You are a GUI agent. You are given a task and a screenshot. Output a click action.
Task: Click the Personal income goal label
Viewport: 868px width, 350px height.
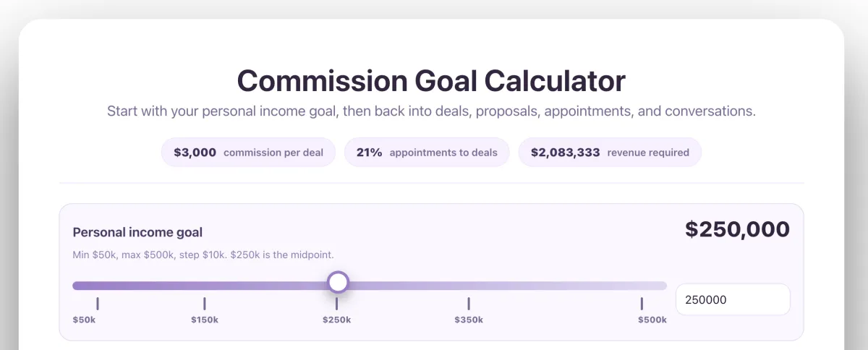(x=137, y=233)
